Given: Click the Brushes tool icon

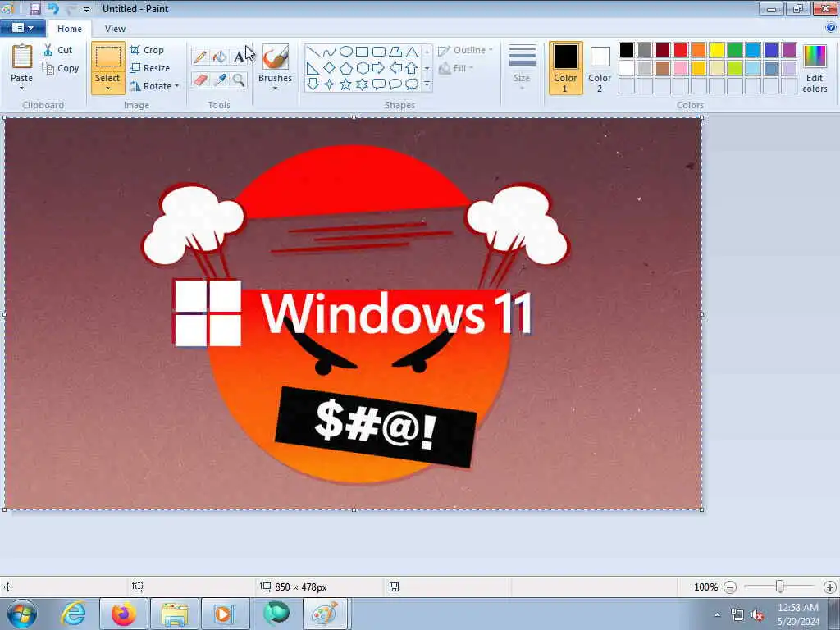Looking at the screenshot, I should 276,57.
